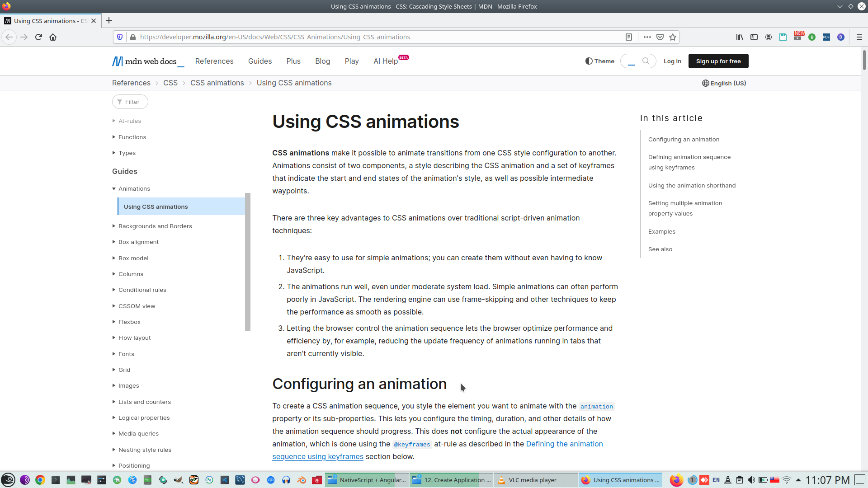Open the References navigation menu
Screen dimensions: 868x488
(214, 61)
